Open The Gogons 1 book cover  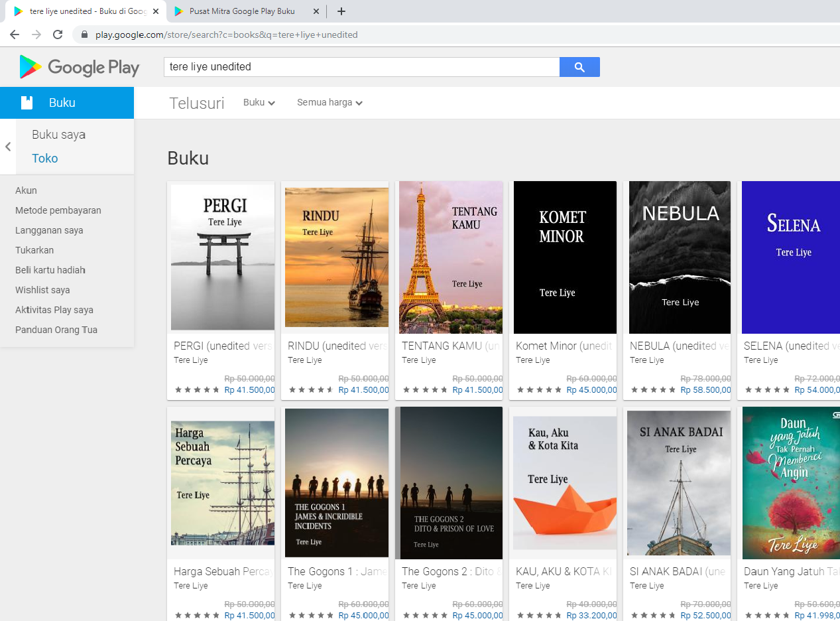click(337, 483)
